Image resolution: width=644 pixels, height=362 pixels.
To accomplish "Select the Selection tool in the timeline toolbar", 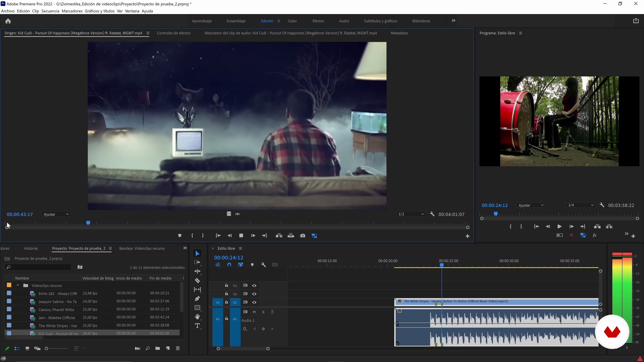I will [197, 253].
